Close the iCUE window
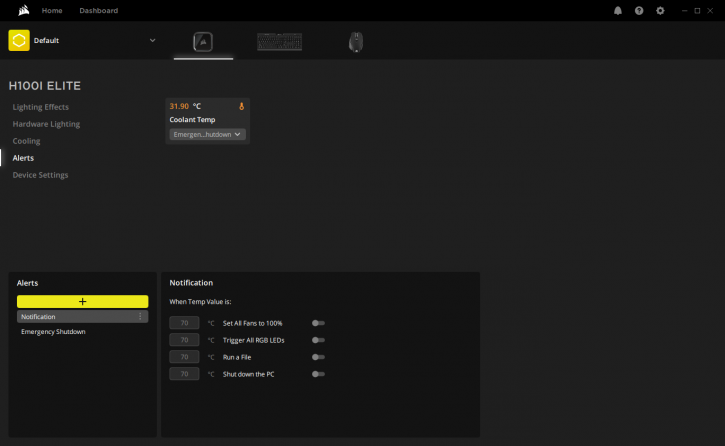Viewport: 725px width, 446px height. coord(710,11)
